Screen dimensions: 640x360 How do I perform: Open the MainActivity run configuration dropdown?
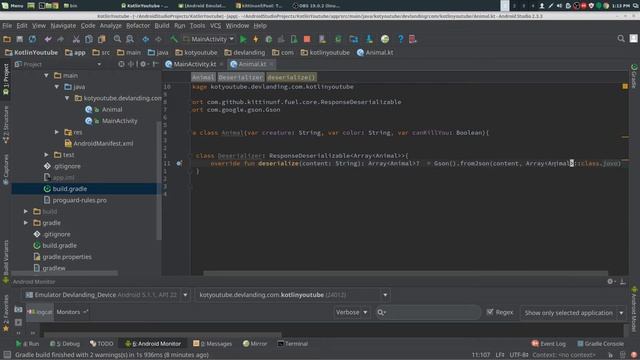point(209,39)
